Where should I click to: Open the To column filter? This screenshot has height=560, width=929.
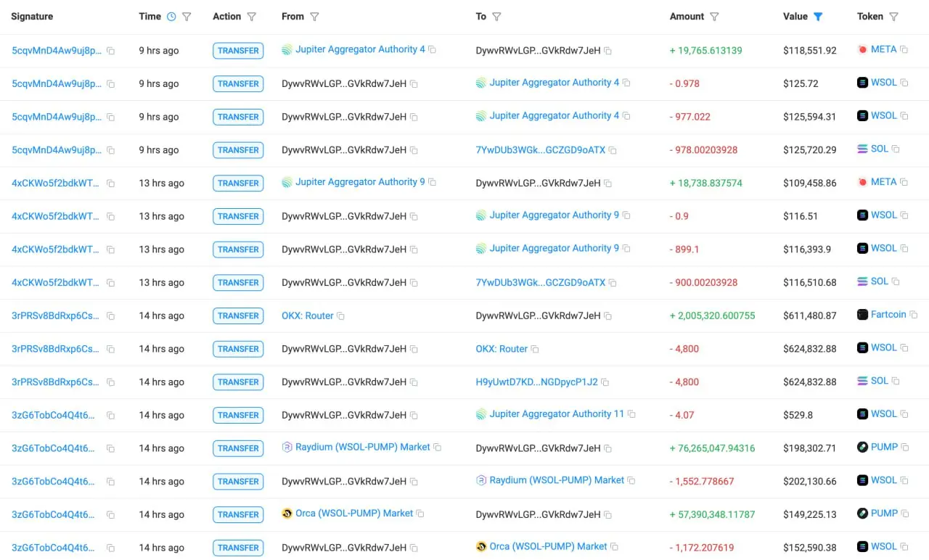tap(496, 17)
